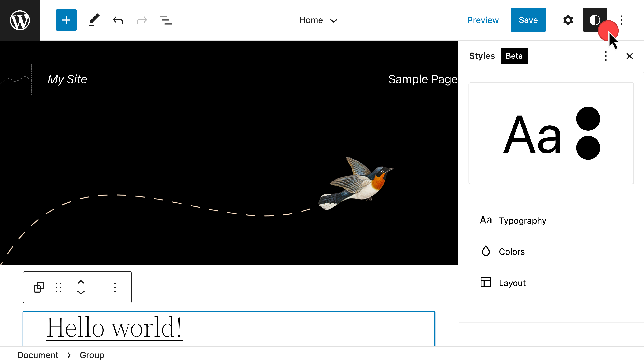This screenshot has height=363, width=644.
Task: Open the block inserter plus button
Action: tap(66, 20)
